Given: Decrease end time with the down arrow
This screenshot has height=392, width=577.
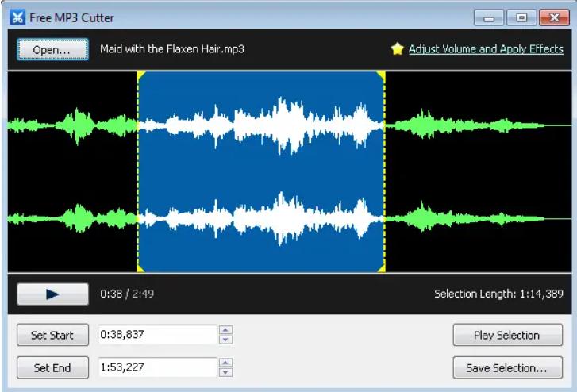Looking at the screenshot, I should coord(226,372).
